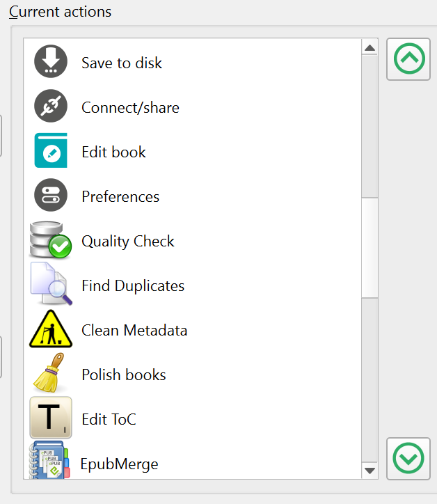Viewport: 437px width, 504px height.
Task: Select the Polish books broom icon
Action: pyautogui.click(x=51, y=375)
